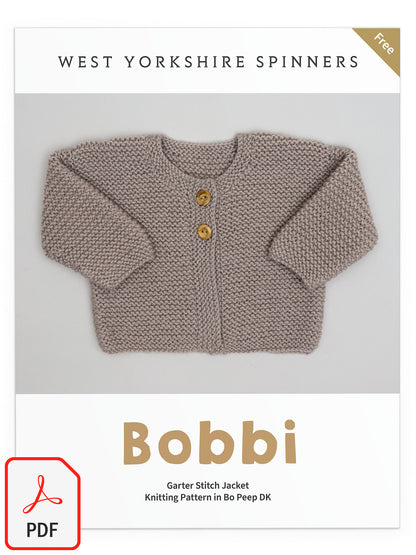Open the West Yorkshire Spinners heading
416x555 pixels.
(208, 62)
